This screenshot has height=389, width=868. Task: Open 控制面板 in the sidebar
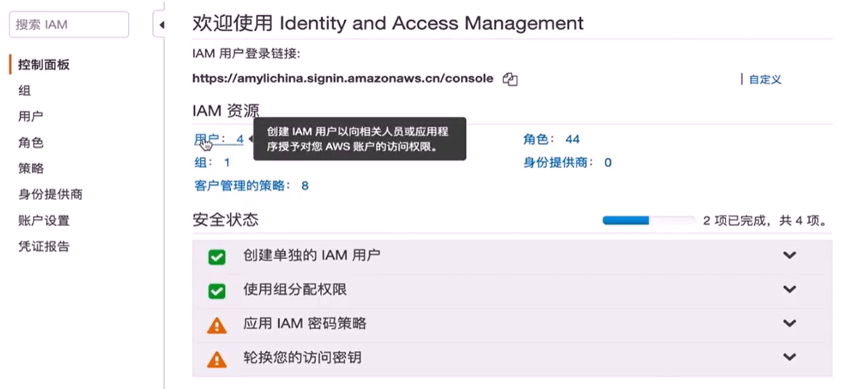click(44, 65)
